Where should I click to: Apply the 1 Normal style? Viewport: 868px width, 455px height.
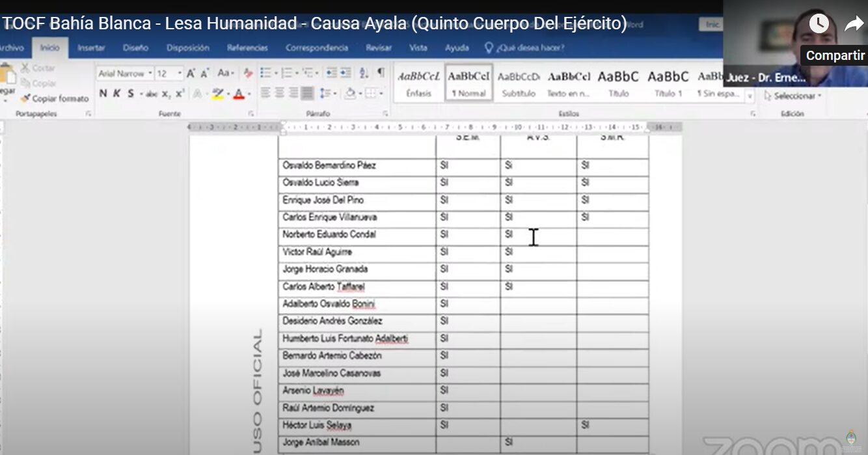pyautogui.click(x=468, y=83)
